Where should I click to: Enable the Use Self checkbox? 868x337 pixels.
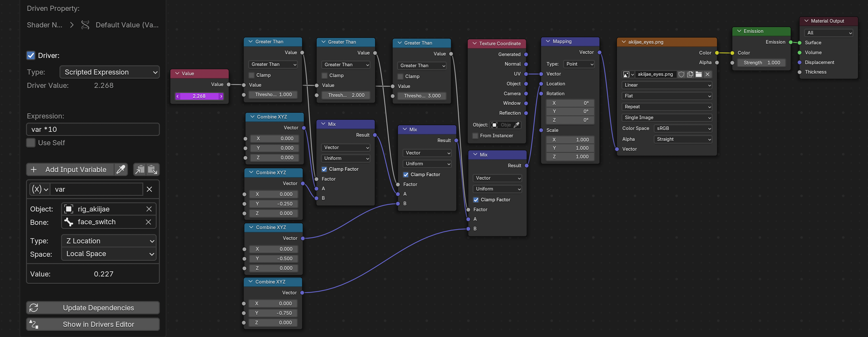tap(31, 143)
